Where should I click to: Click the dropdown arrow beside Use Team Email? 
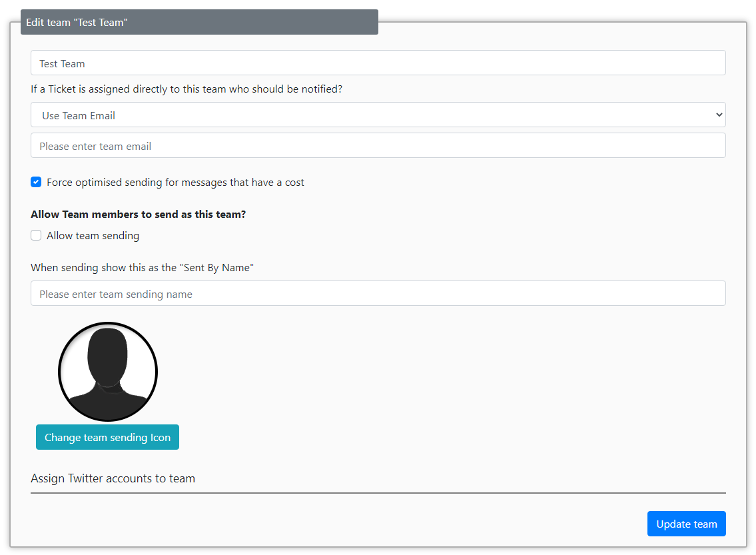[718, 115]
